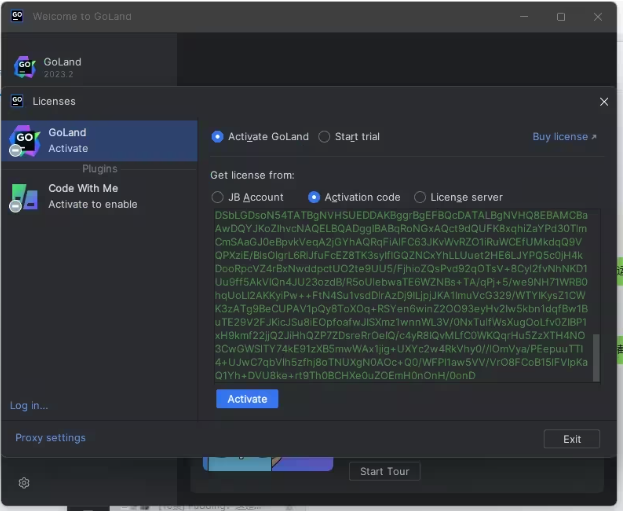Click the Exit button
This screenshot has height=511, width=623.
pyautogui.click(x=571, y=439)
